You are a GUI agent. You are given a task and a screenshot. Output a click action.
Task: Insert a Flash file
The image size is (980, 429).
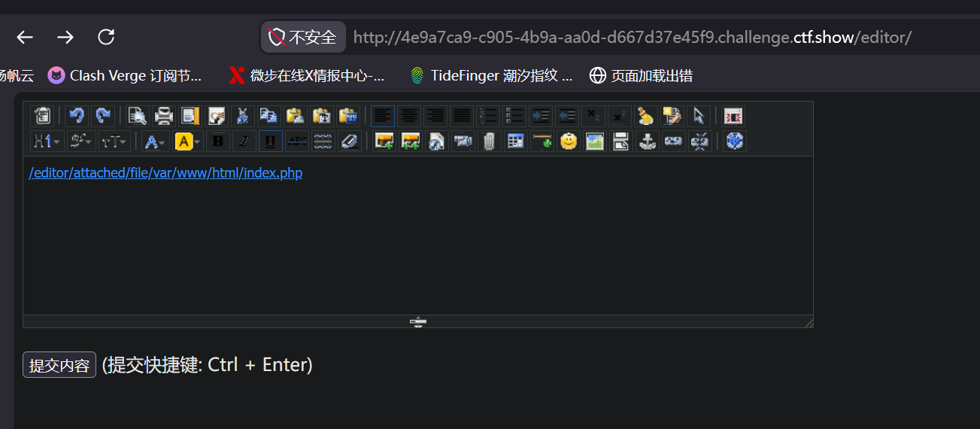tap(437, 141)
